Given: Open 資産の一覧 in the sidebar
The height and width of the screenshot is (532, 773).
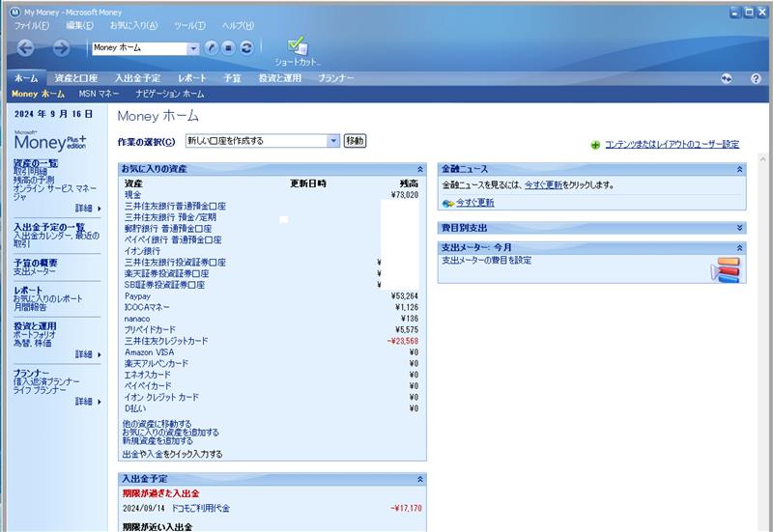Looking at the screenshot, I should (x=36, y=163).
